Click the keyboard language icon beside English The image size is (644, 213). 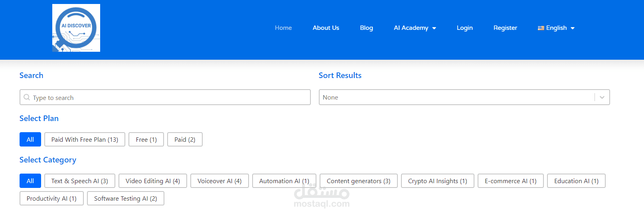tap(541, 28)
